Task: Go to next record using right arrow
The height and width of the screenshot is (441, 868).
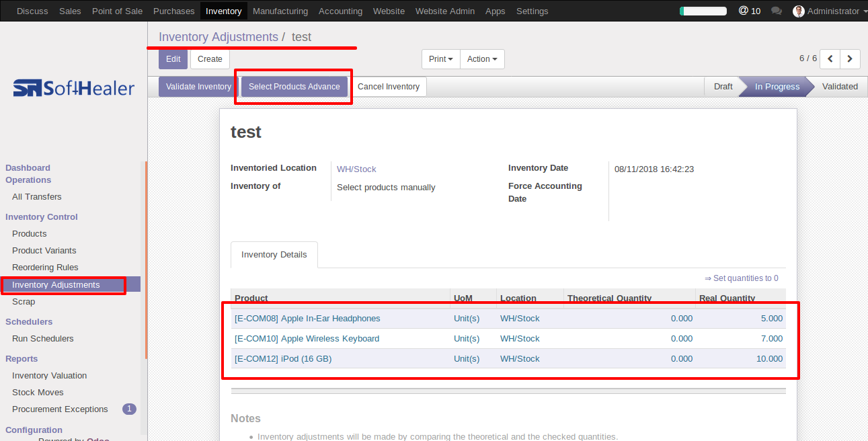Action: point(850,59)
